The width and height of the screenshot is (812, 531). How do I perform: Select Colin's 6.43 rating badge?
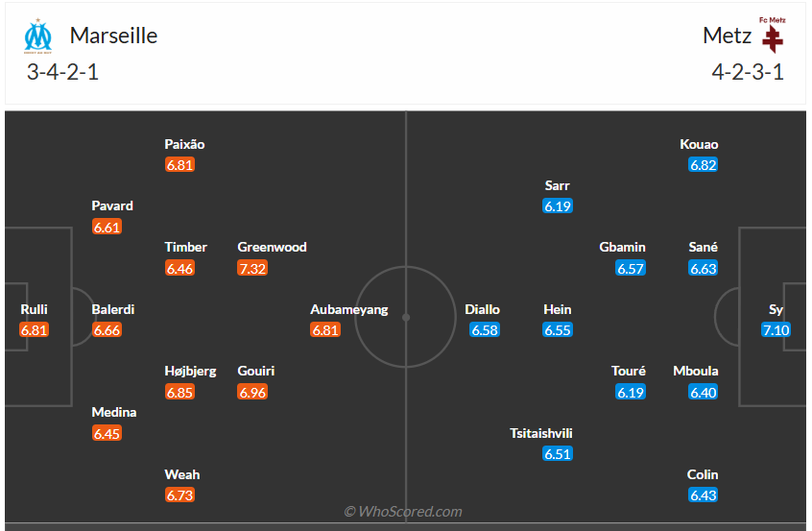click(x=703, y=495)
